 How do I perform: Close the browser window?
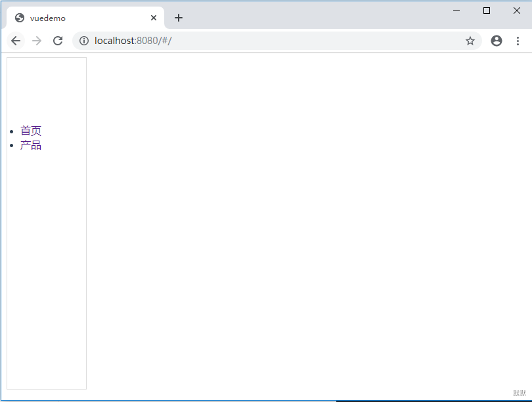point(517,11)
